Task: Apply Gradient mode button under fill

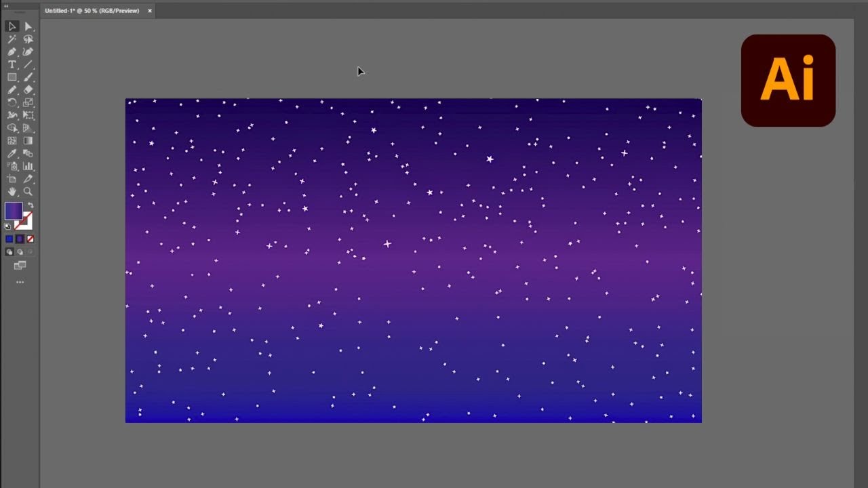Action: [x=20, y=239]
